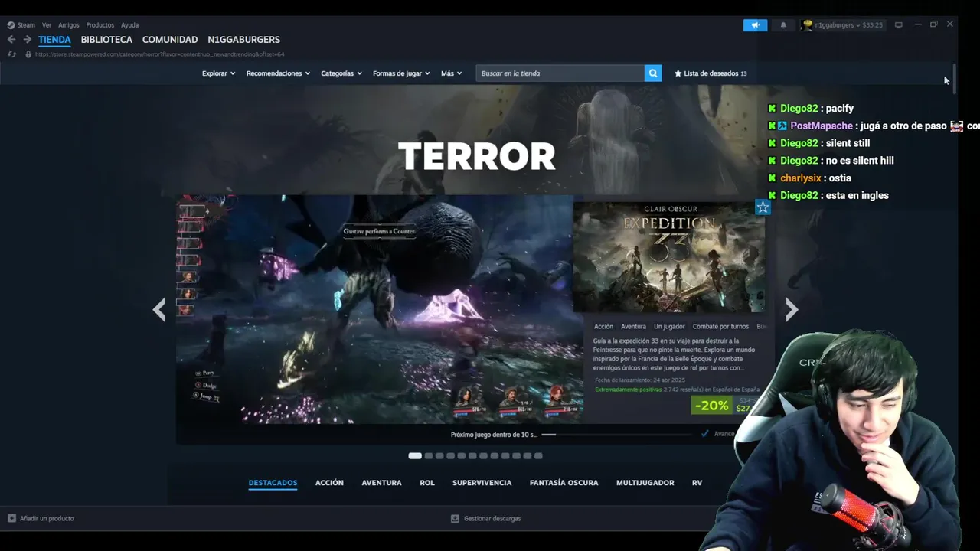The image size is (980, 551).
Task: Toggle the Avance checkbox under the carousel
Action: [705, 434]
